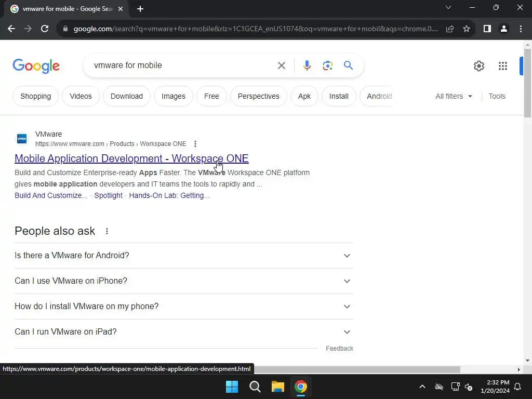Select the Install filter chip
Viewport: 532px width, 399px height.
click(339, 96)
